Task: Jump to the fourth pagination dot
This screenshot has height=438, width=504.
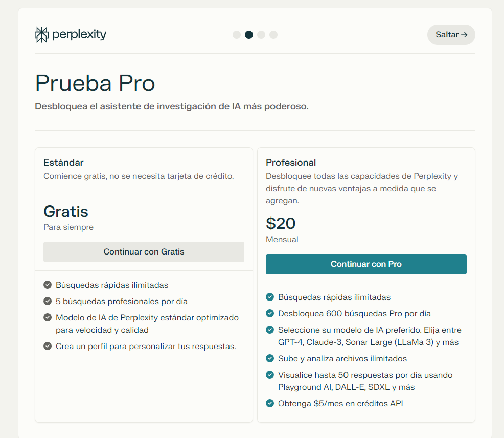Action: coord(273,35)
